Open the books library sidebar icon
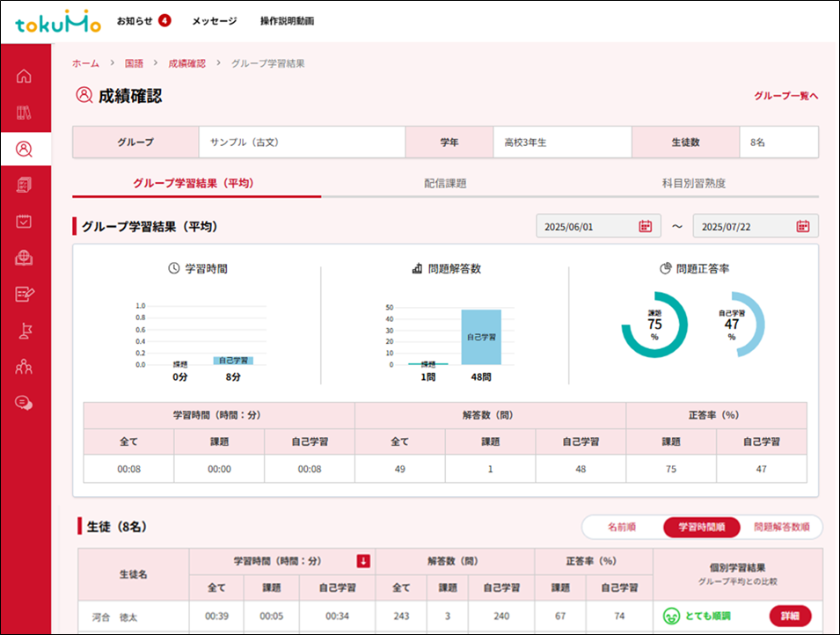 pyautogui.click(x=25, y=113)
